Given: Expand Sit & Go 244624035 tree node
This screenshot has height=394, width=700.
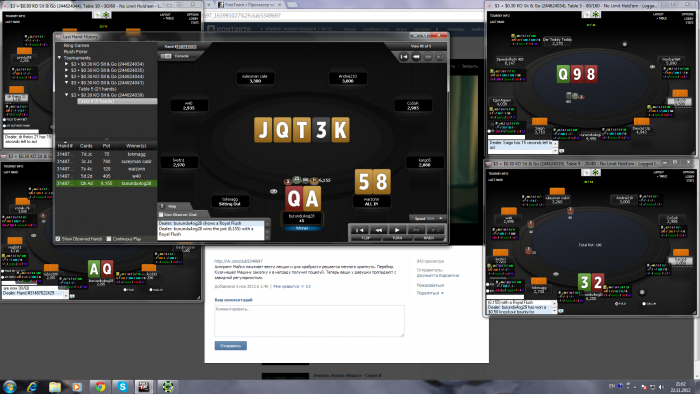Looking at the screenshot, I should coord(67,71).
